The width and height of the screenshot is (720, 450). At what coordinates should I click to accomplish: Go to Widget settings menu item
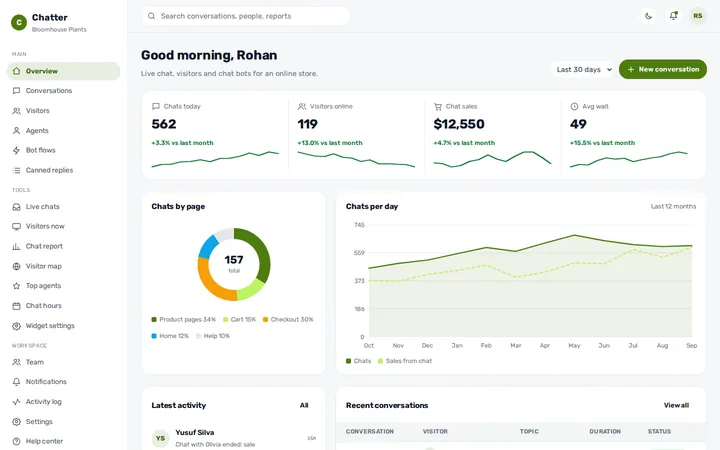point(63,326)
